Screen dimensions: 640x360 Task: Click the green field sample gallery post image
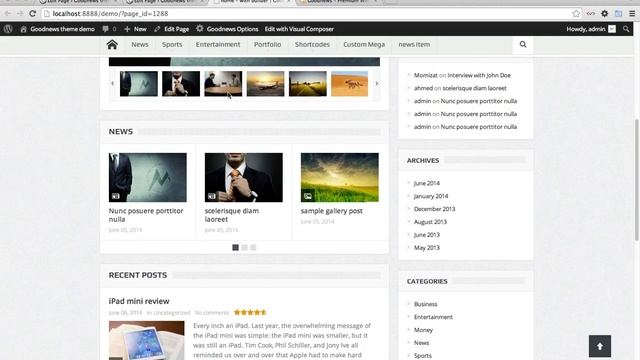[x=340, y=177]
